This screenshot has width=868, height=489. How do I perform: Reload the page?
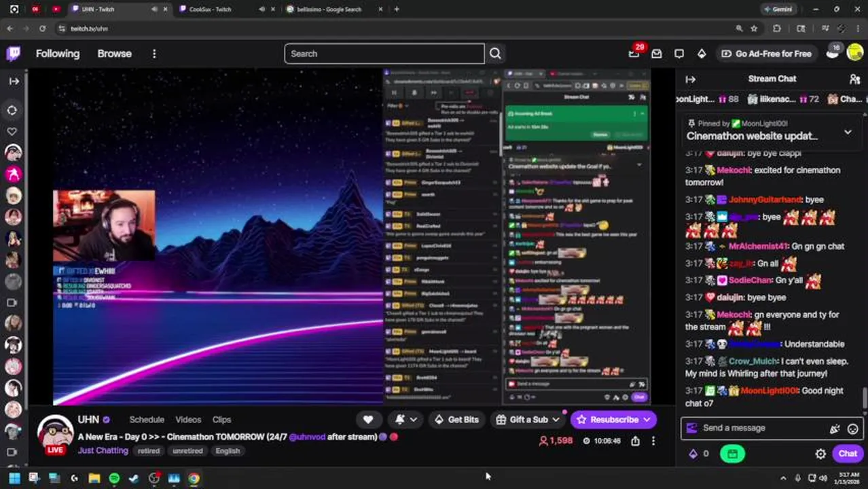click(x=42, y=29)
